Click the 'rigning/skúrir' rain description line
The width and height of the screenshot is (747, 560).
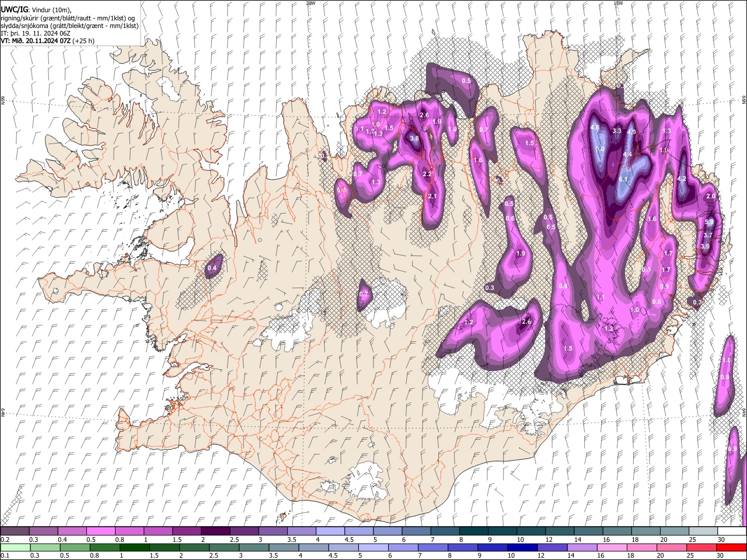(x=68, y=17)
